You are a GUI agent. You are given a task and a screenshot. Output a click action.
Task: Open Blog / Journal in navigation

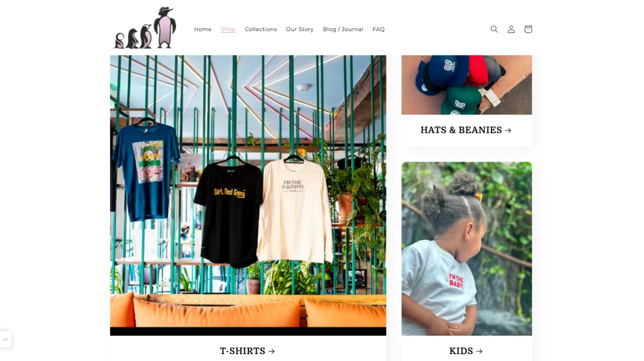click(x=343, y=29)
